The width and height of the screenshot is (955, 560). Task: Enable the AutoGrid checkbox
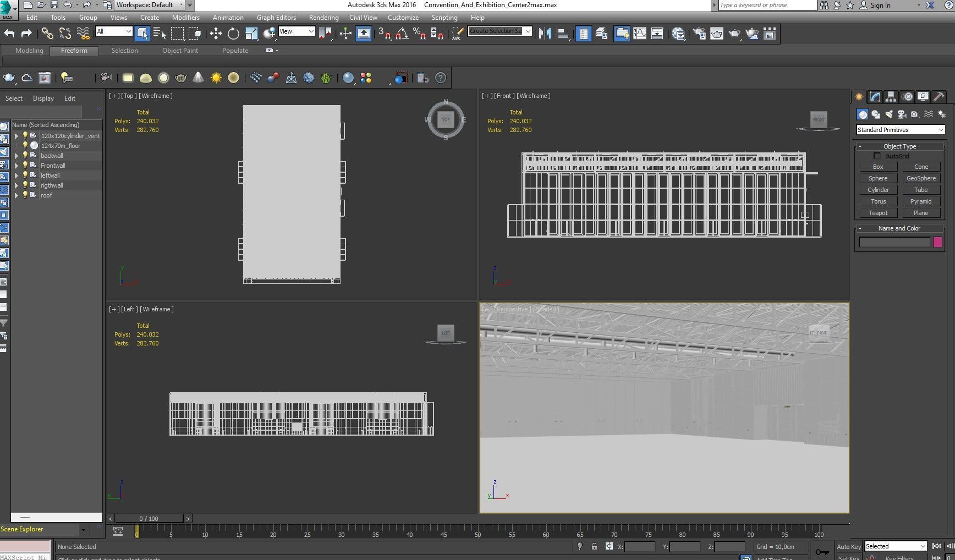[x=877, y=156]
